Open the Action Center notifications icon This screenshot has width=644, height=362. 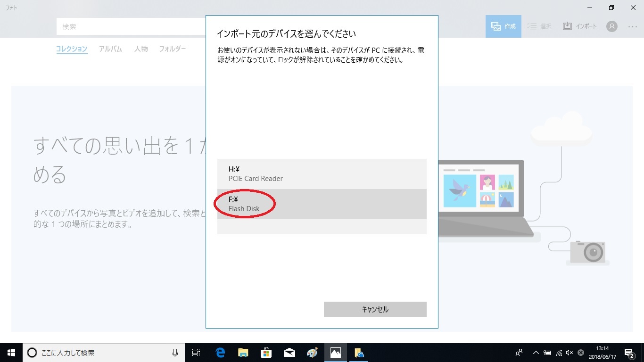(629, 353)
